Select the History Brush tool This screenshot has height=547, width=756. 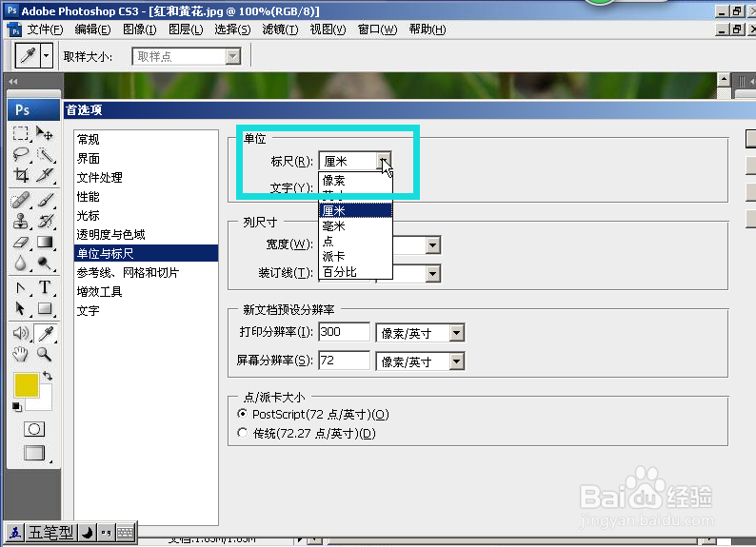46,222
